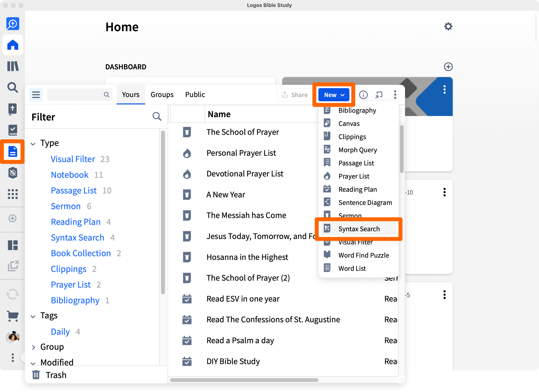Click the filter pane vertical scrollbar

tap(163, 212)
